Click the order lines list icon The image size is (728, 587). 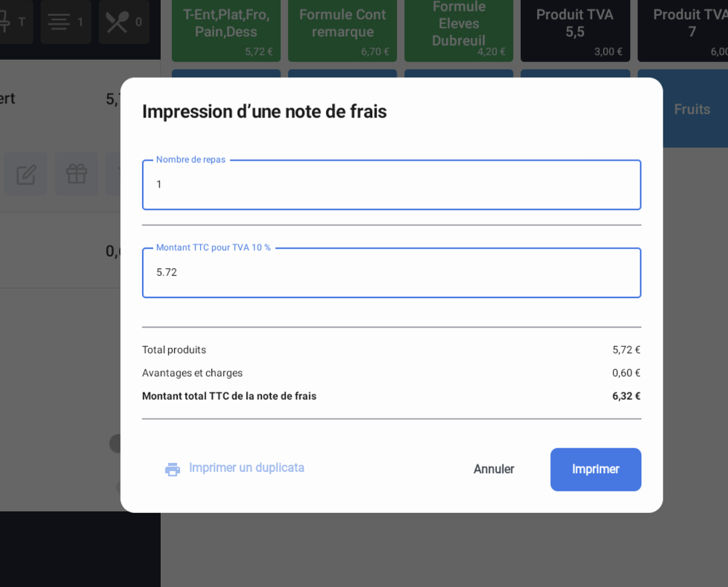pos(59,22)
